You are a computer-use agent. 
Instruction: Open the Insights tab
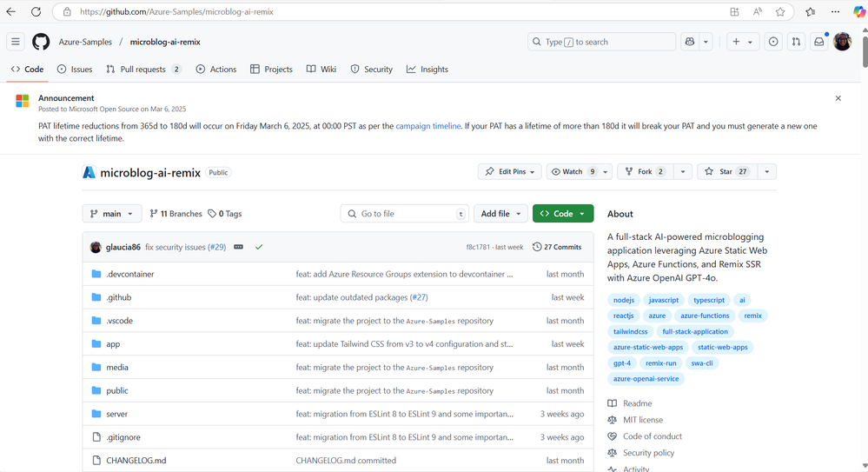pos(427,70)
